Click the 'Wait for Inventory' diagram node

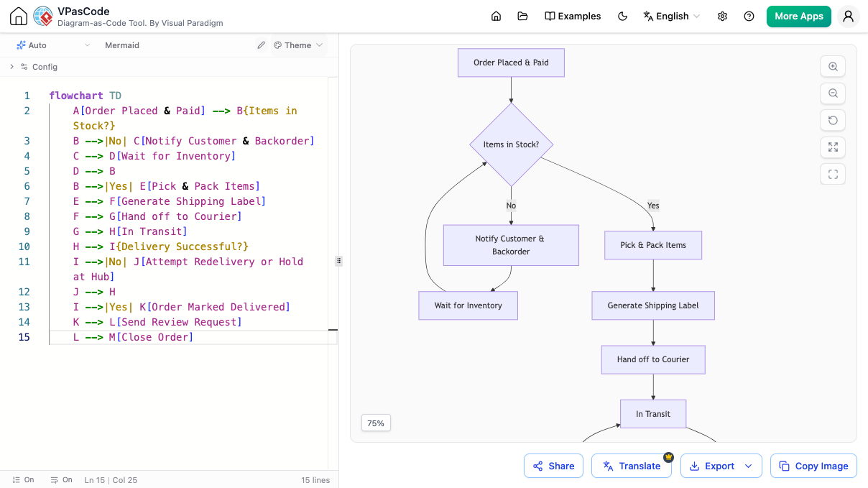pos(468,305)
